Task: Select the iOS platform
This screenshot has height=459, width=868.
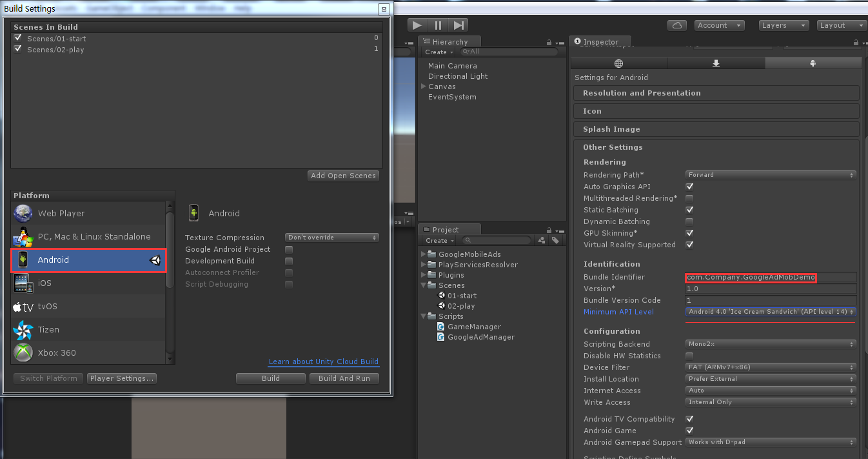Action: pos(88,283)
